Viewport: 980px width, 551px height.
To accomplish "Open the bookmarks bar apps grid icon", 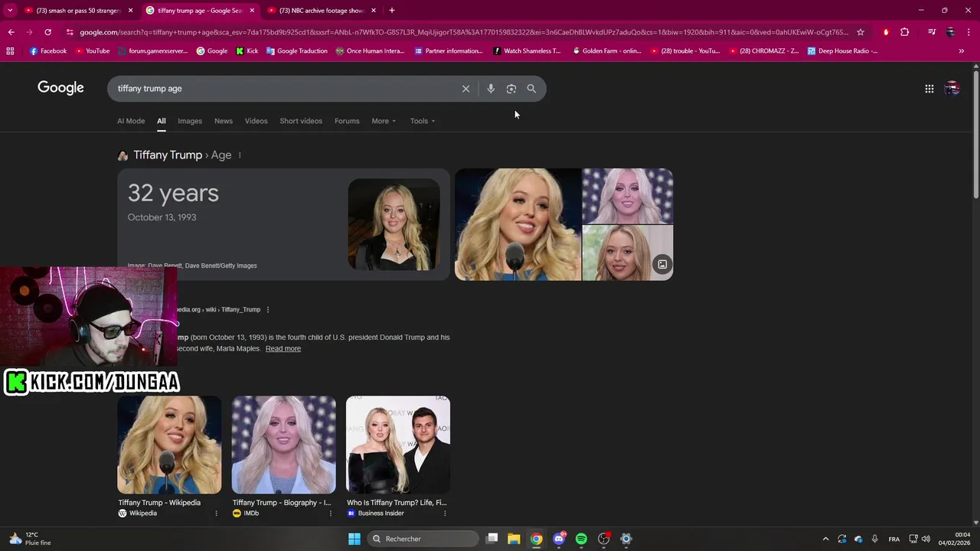I will coord(10,51).
